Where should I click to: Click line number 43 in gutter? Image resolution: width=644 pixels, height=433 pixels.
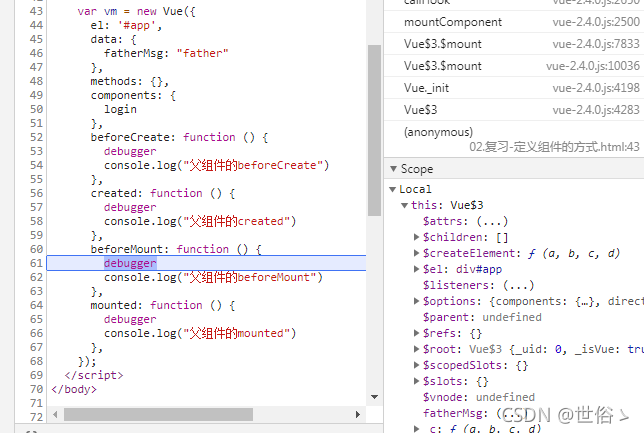pos(36,11)
